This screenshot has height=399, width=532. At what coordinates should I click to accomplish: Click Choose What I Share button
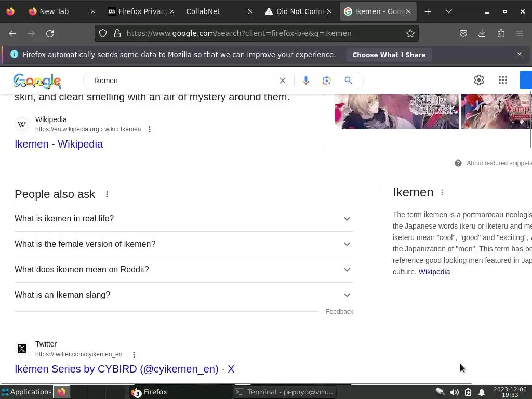389,55
